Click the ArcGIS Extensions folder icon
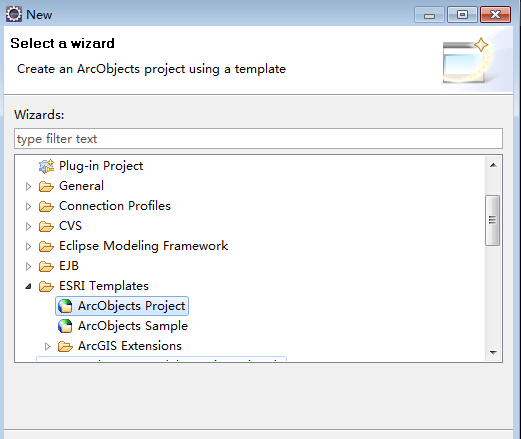 65,346
